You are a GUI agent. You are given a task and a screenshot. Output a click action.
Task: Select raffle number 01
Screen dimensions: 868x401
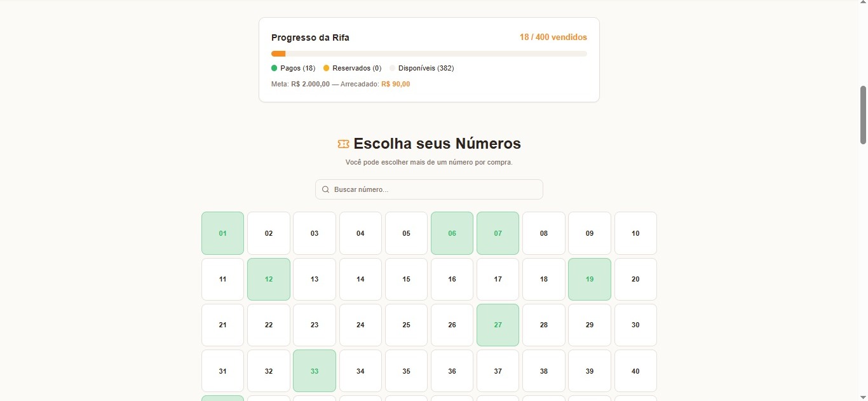pos(222,233)
